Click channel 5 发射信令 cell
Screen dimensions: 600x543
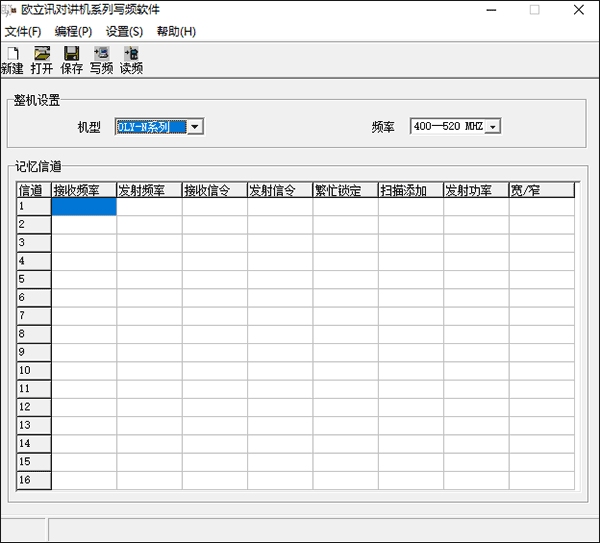pyautogui.click(x=280, y=280)
